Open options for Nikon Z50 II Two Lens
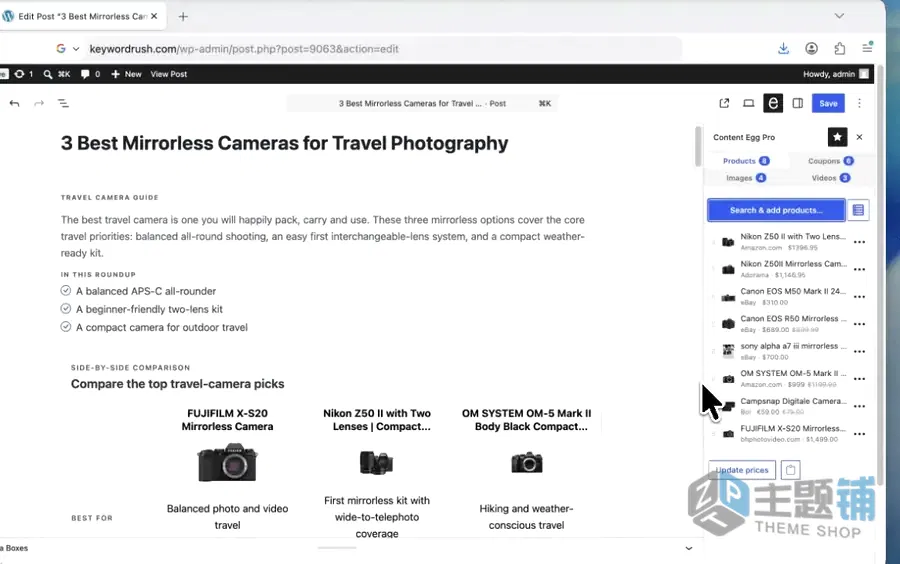900x564 pixels. (x=859, y=242)
